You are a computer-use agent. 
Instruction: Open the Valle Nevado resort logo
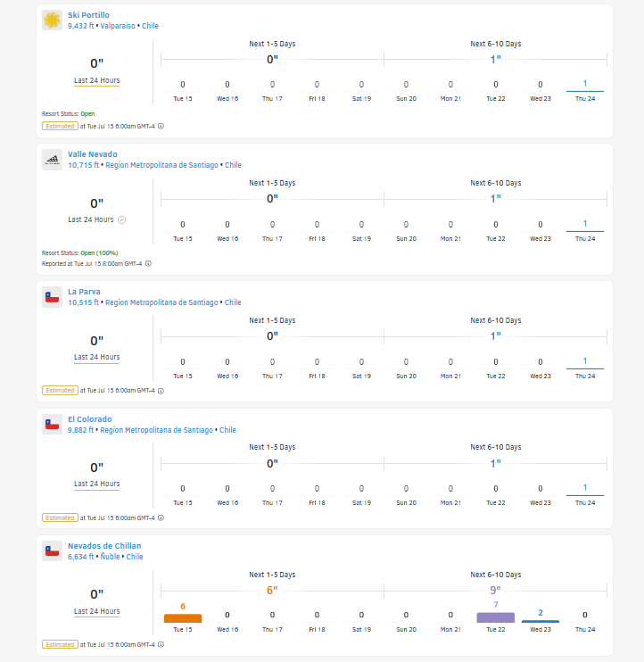pos(53,160)
